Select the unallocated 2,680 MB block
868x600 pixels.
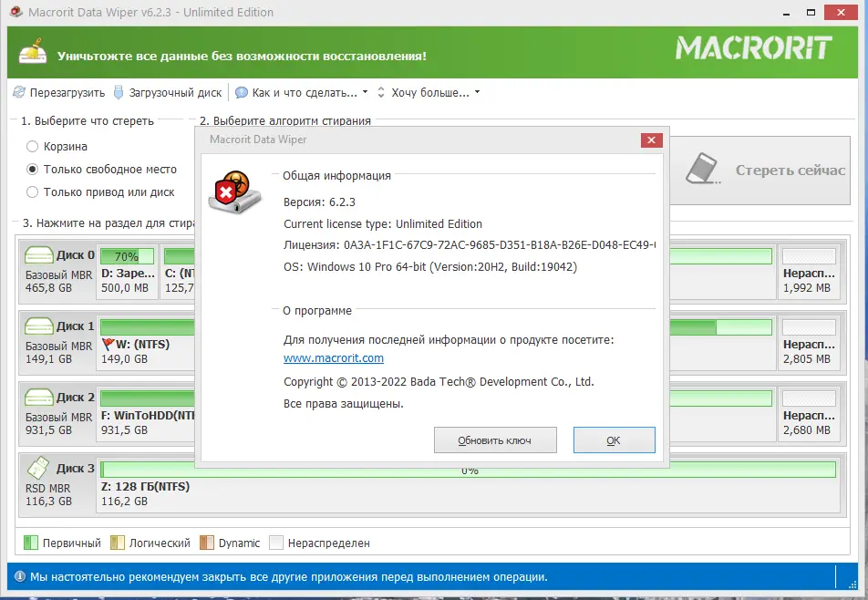(x=809, y=413)
